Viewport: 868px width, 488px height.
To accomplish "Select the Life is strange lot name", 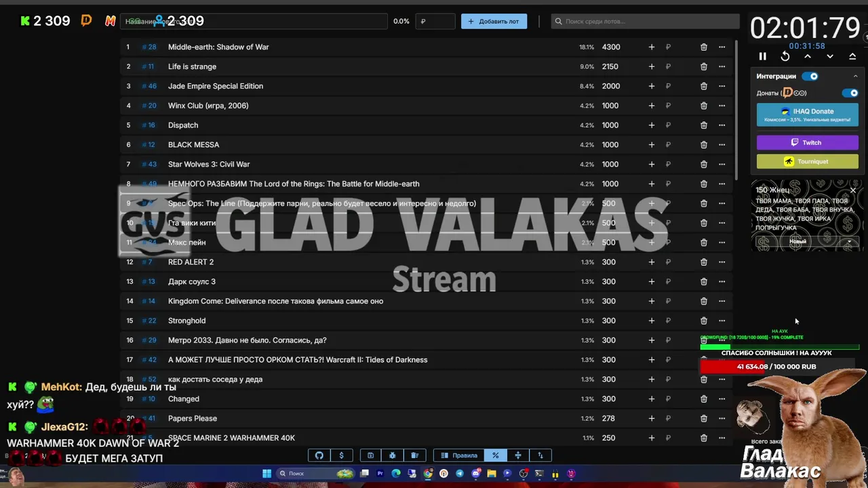I will click(x=192, y=66).
